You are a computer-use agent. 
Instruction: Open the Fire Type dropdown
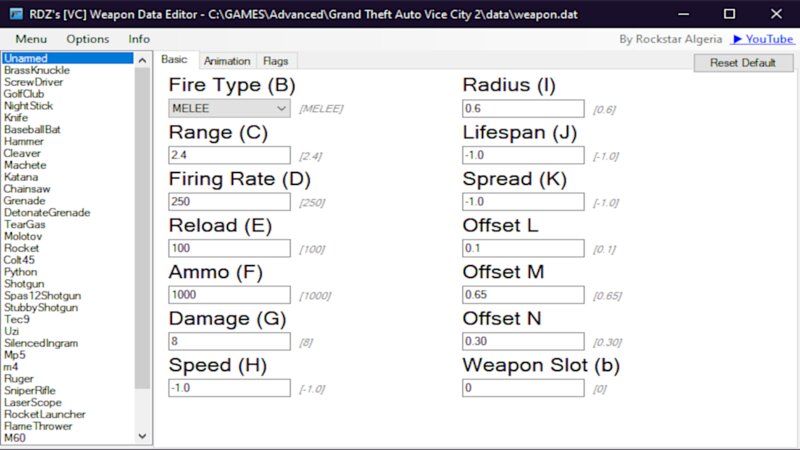pos(230,108)
